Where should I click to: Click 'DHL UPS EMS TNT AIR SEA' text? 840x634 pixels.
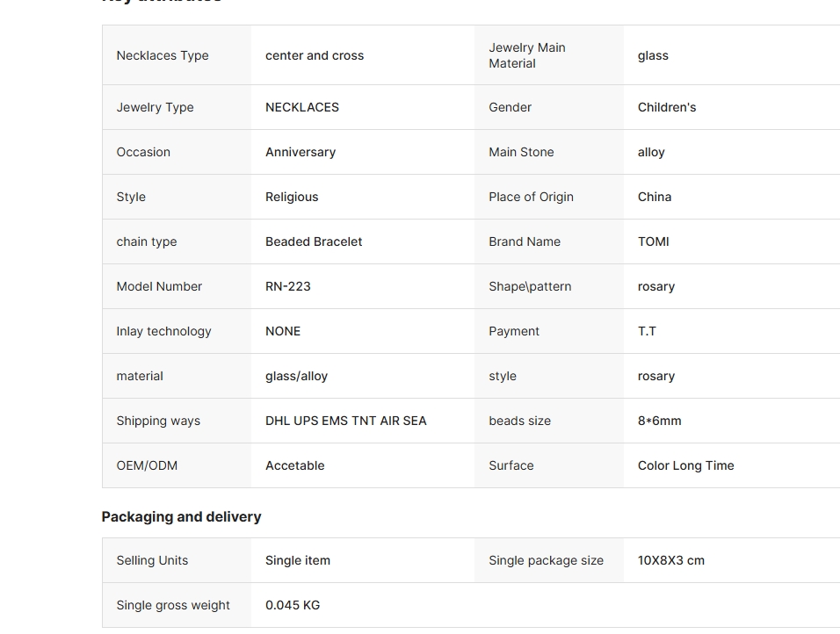[346, 421]
